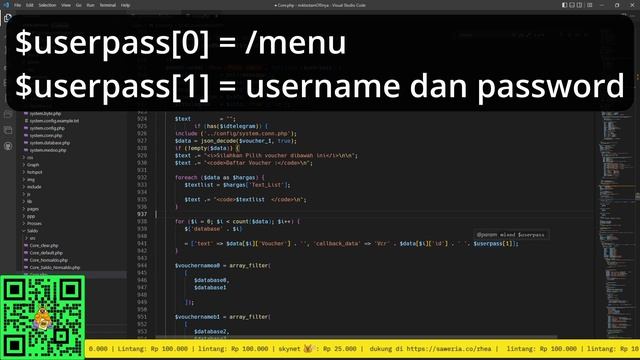Image resolution: width=640 pixels, height=360 pixels.
Task: Open Core_Nonsaldo.php file
Action: pos(49,260)
